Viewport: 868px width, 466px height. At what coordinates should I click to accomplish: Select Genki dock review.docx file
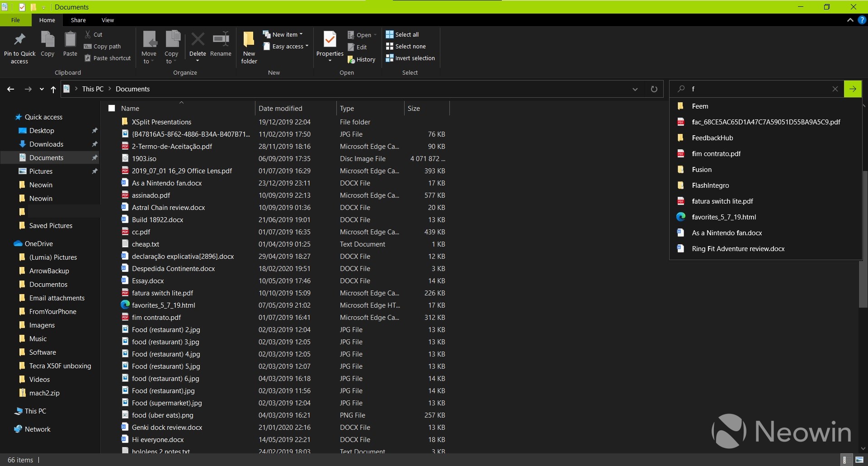(167, 428)
